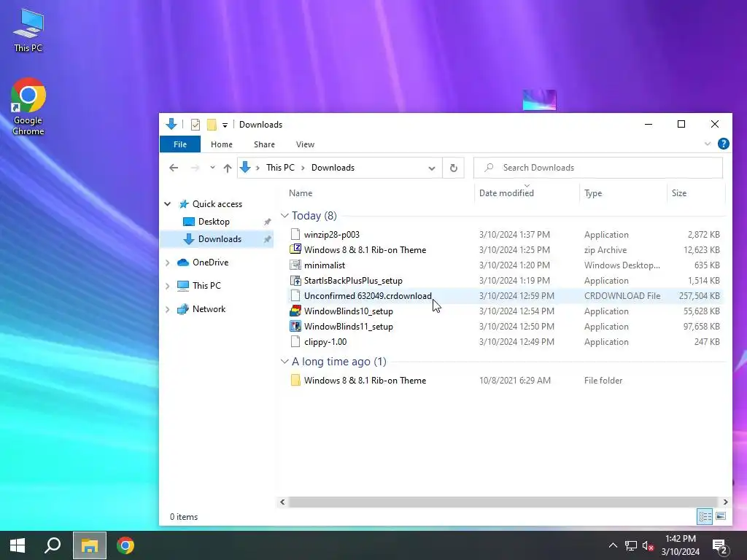
Task: Open the muted volume tray icon
Action: pos(648,545)
